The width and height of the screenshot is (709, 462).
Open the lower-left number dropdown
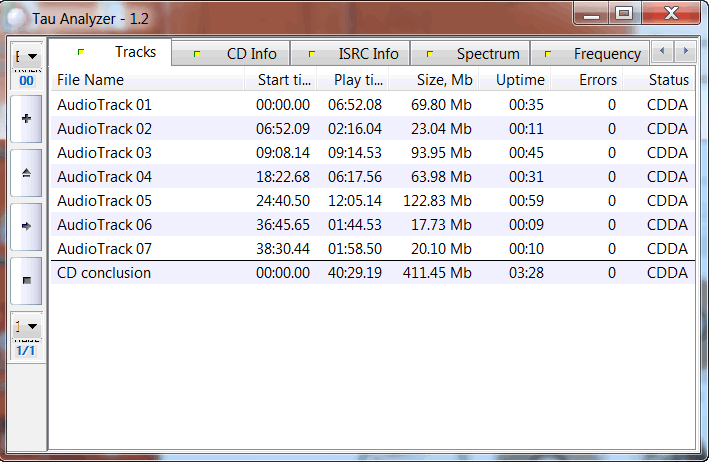click(27, 326)
